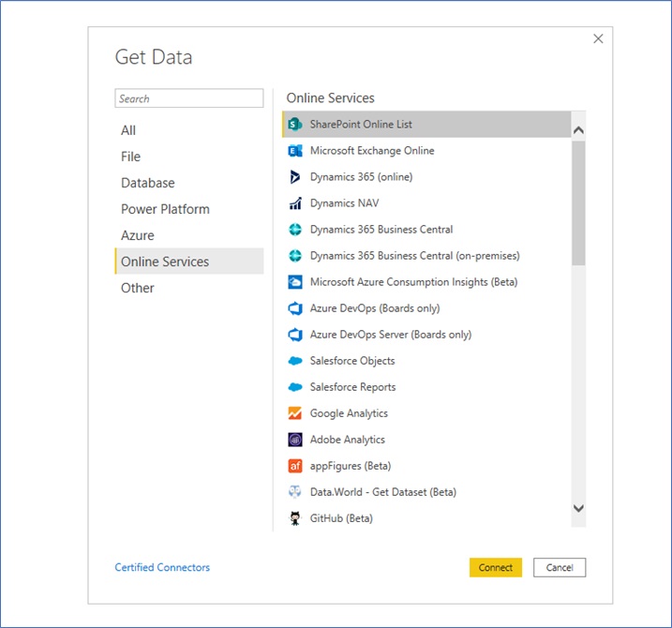
Task: Select the Database category
Action: point(189,183)
